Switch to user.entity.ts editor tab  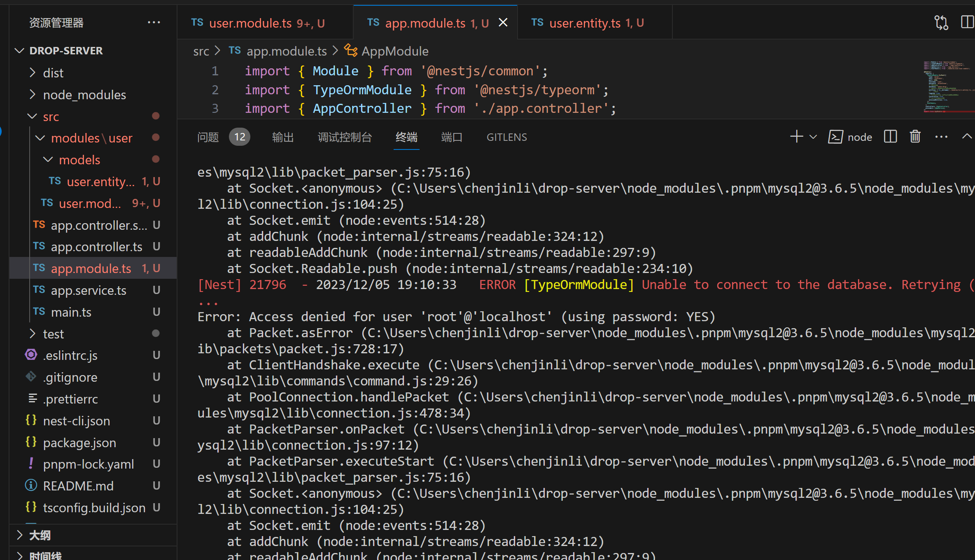pyautogui.click(x=595, y=23)
